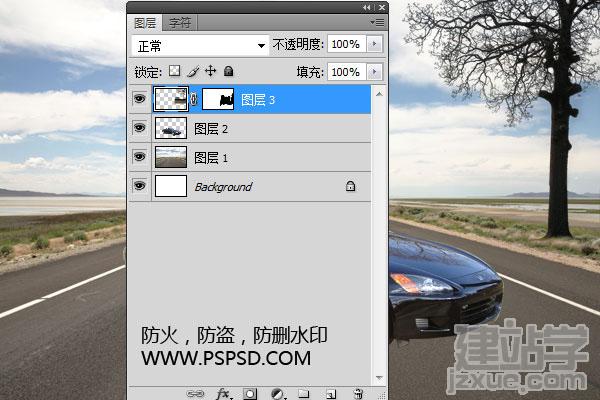Click the Background layer lock icon

(x=350, y=186)
